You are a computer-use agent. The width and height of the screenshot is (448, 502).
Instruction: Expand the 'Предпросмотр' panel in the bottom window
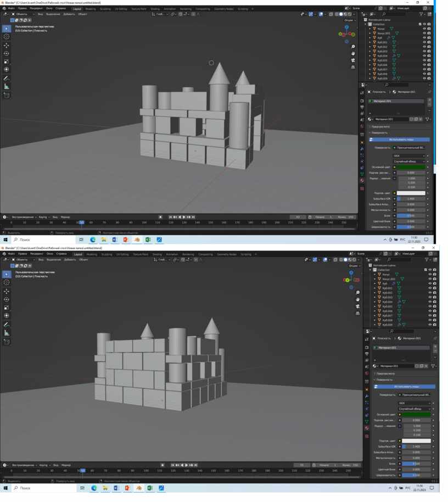tap(386, 373)
